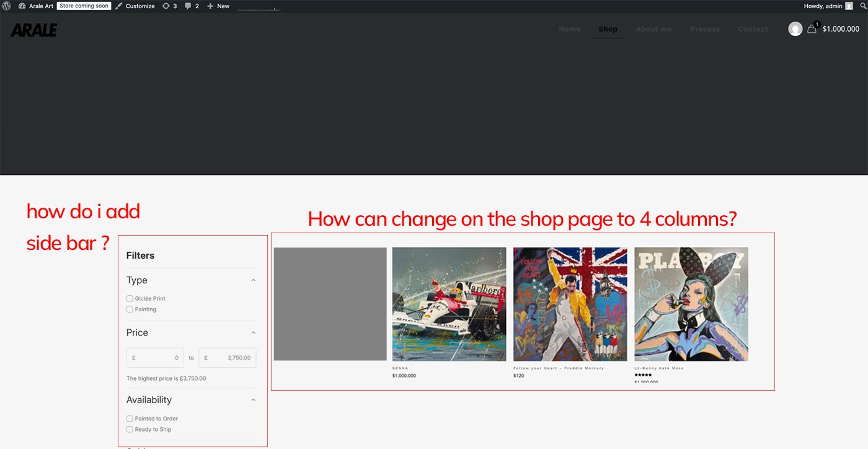The width and height of the screenshot is (868, 449).
Task: Click the plus New content icon
Action: [210, 6]
